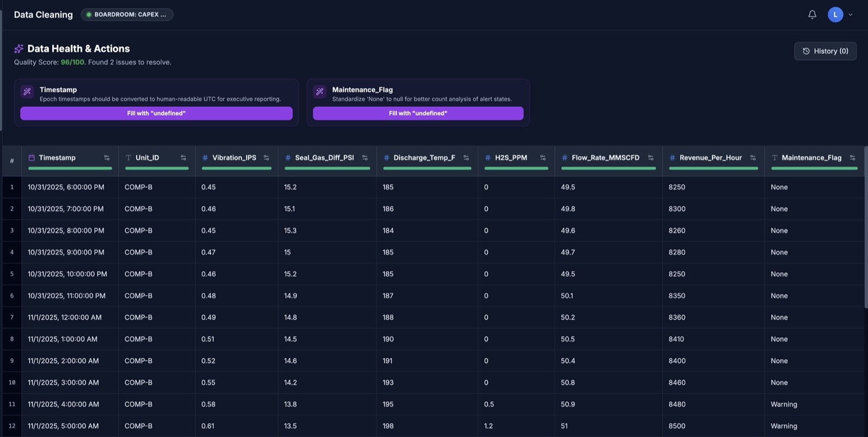Apply Fill with "undefined" for Maintenance_Flag
This screenshot has height=437, width=868.
tap(418, 113)
